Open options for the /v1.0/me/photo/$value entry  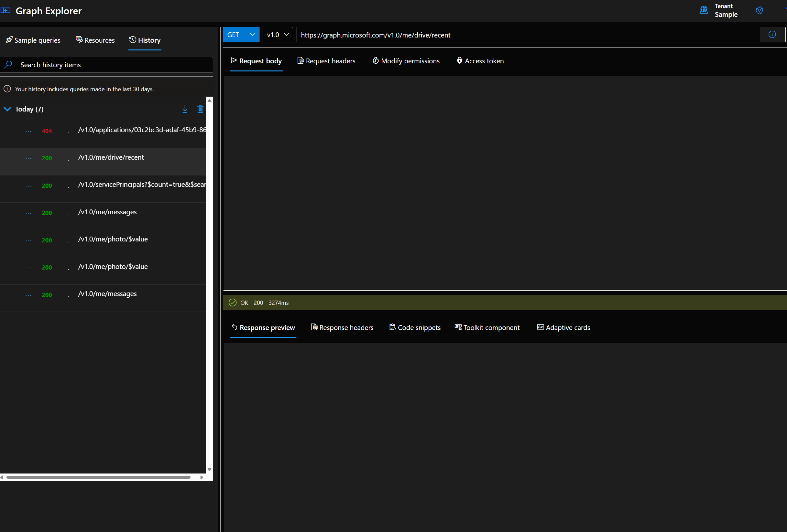[x=28, y=240]
